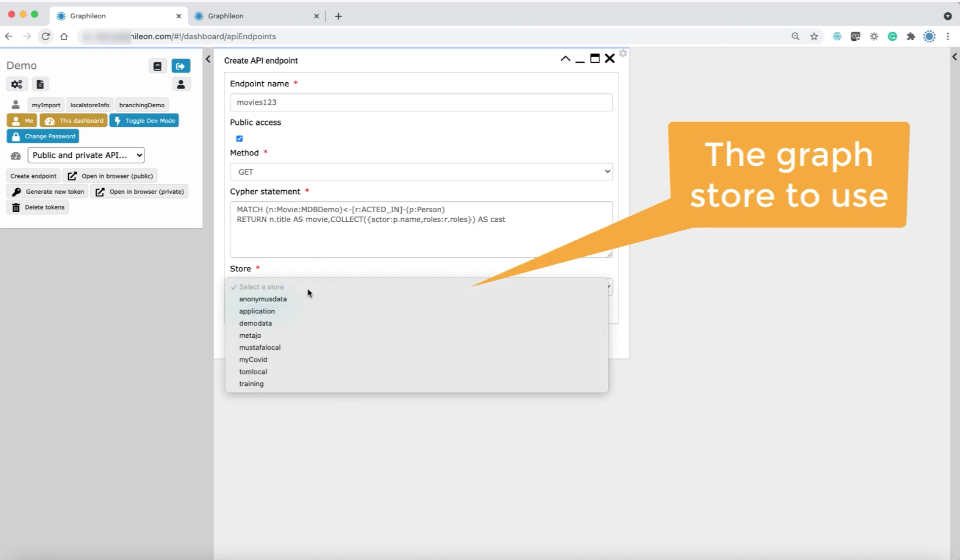Select training from the store list

(251, 383)
